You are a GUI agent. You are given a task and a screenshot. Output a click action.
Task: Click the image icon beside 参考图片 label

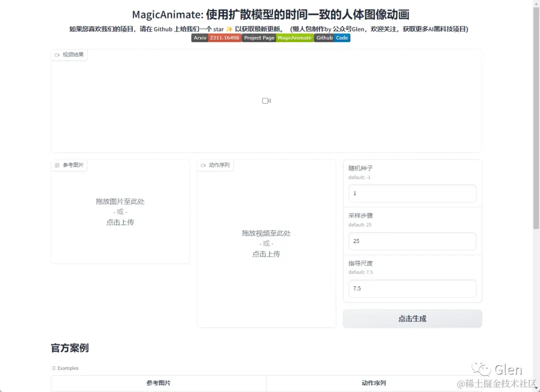point(56,164)
